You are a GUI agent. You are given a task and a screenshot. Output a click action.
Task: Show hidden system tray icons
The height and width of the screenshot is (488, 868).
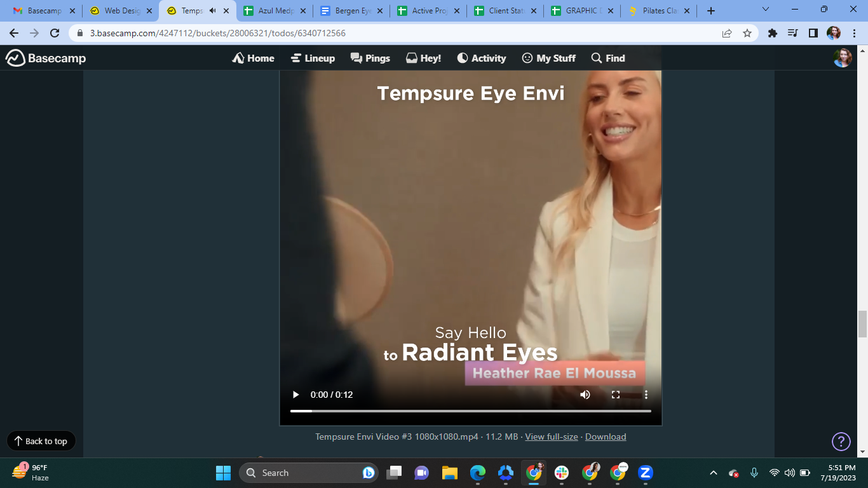[713, 473]
